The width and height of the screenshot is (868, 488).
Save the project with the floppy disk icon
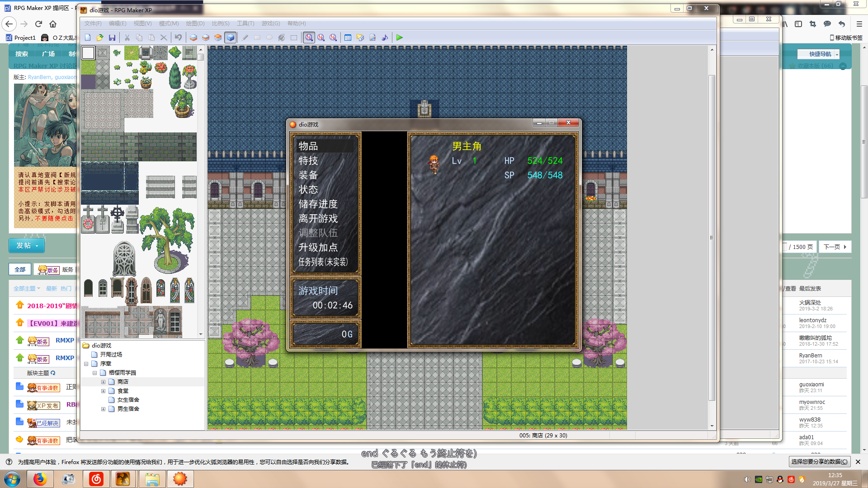[112, 38]
